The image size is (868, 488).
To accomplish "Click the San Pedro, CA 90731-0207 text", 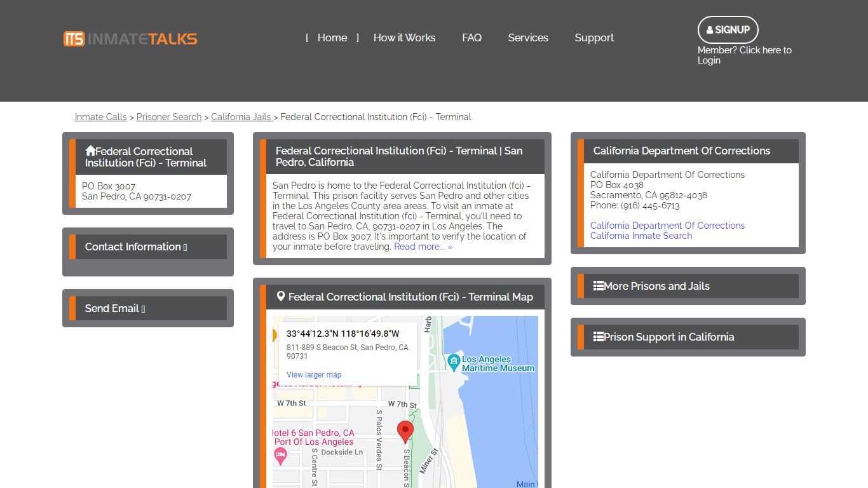I will coord(137,197).
